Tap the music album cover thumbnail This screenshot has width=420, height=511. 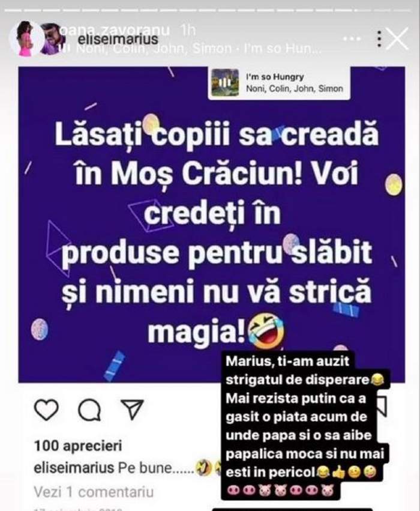[225, 83]
